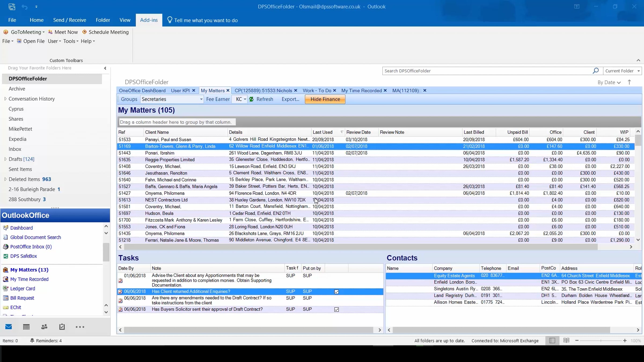Open the Bill Request icon
The height and width of the screenshot is (362, 644).
click(6, 298)
